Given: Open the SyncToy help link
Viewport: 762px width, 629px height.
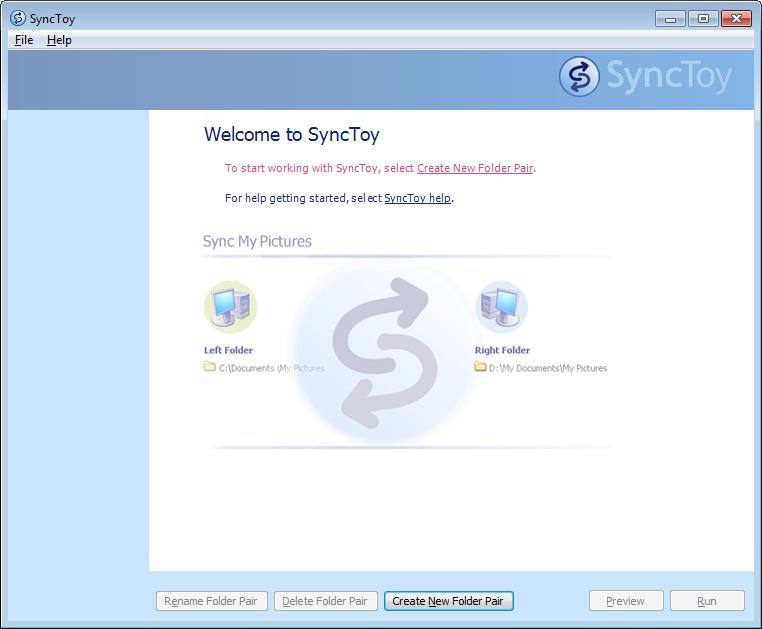Looking at the screenshot, I should pos(417,198).
